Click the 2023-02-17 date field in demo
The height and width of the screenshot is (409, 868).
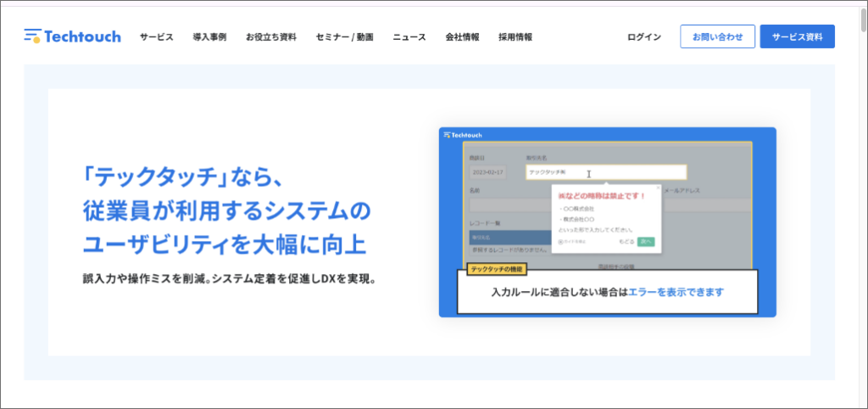coord(487,172)
